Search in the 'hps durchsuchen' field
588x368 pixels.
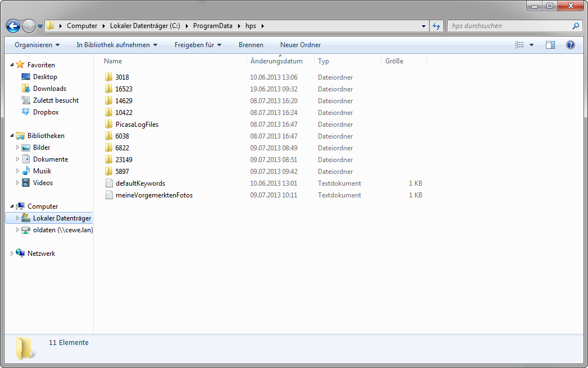click(510, 26)
